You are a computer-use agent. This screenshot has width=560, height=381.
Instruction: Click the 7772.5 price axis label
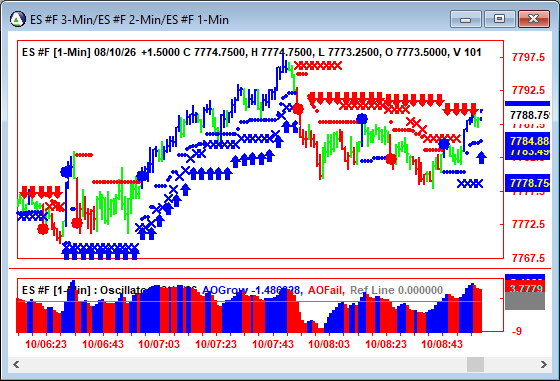point(528,224)
